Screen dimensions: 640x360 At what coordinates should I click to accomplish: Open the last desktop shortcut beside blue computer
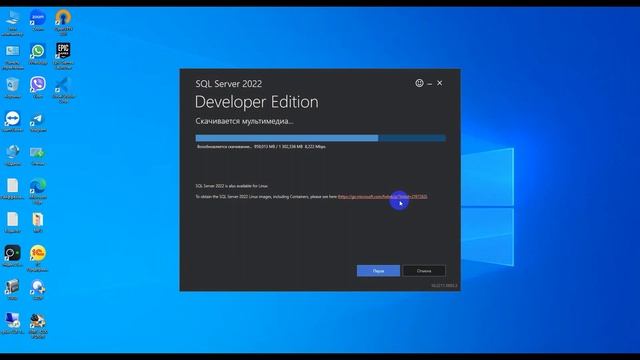(x=38, y=325)
